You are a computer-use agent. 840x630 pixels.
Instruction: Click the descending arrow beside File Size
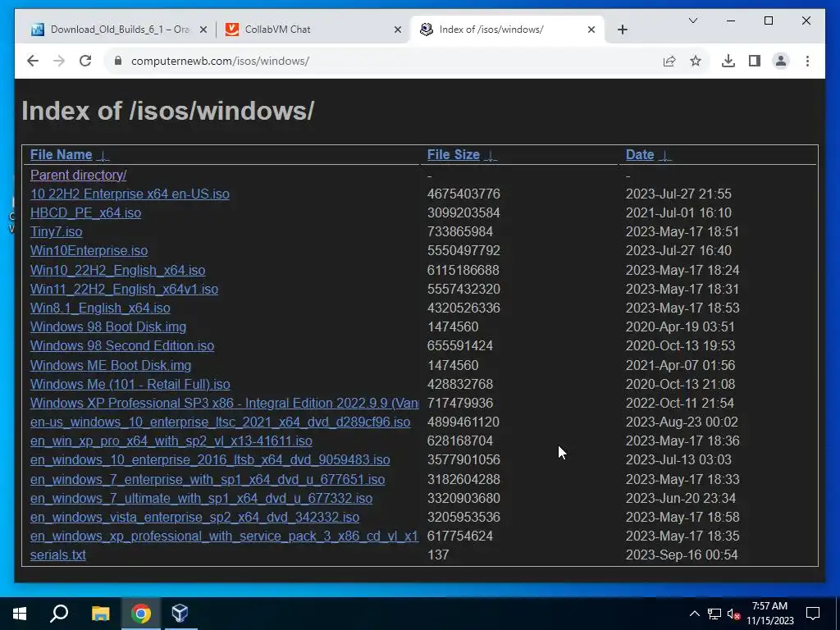point(491,156)
